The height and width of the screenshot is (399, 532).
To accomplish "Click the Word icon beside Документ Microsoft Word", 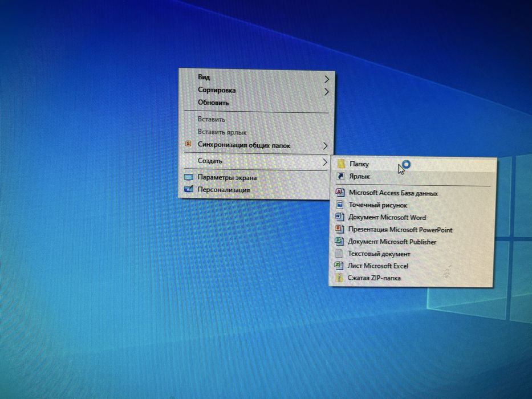I will [x=339, y=217].
